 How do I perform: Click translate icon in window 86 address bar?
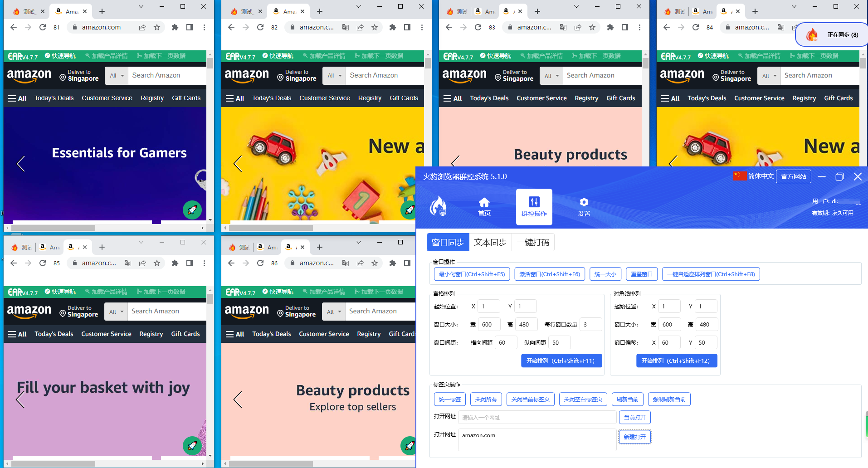pos(346,263)
